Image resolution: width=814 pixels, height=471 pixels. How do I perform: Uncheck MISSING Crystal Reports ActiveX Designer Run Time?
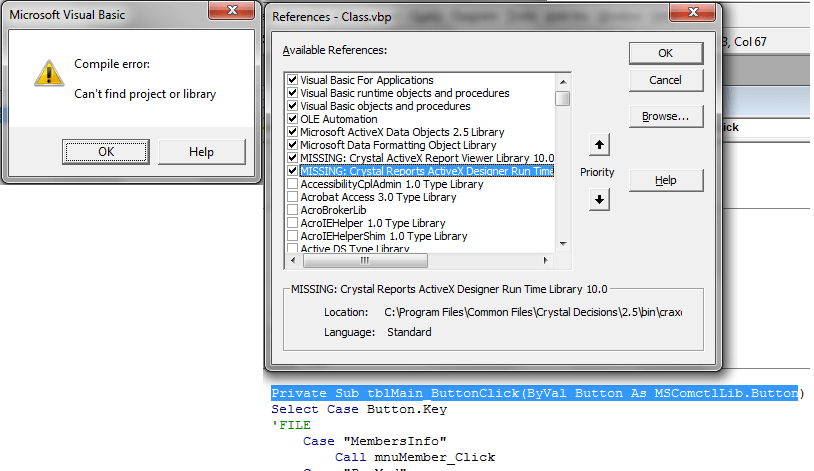coord(292,171)
